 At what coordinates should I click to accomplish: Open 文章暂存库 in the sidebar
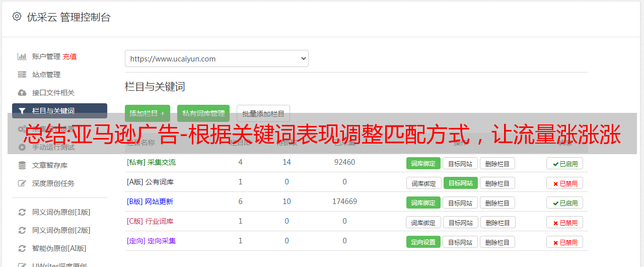click(50, 165)
